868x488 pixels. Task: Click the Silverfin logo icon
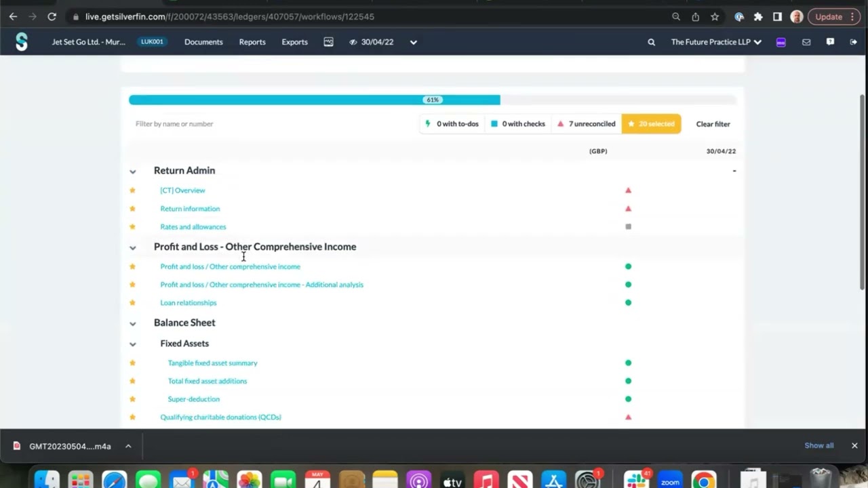tap(22, 42)
